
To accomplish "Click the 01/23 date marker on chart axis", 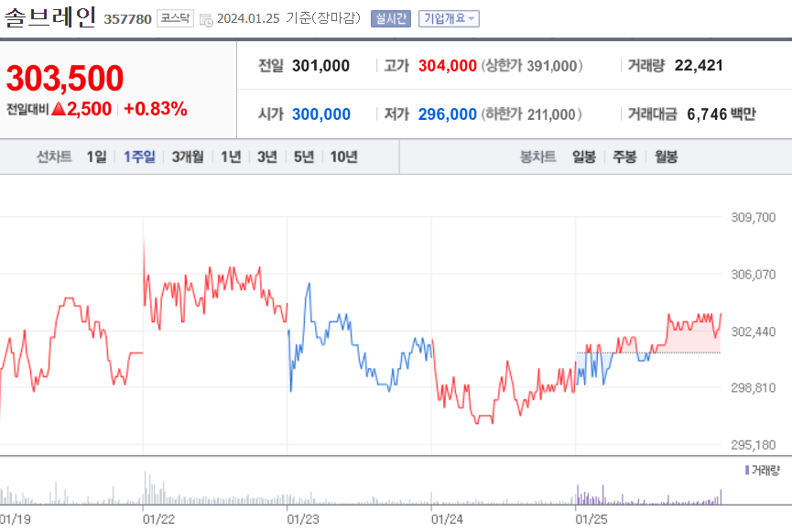I will (303, 519).
